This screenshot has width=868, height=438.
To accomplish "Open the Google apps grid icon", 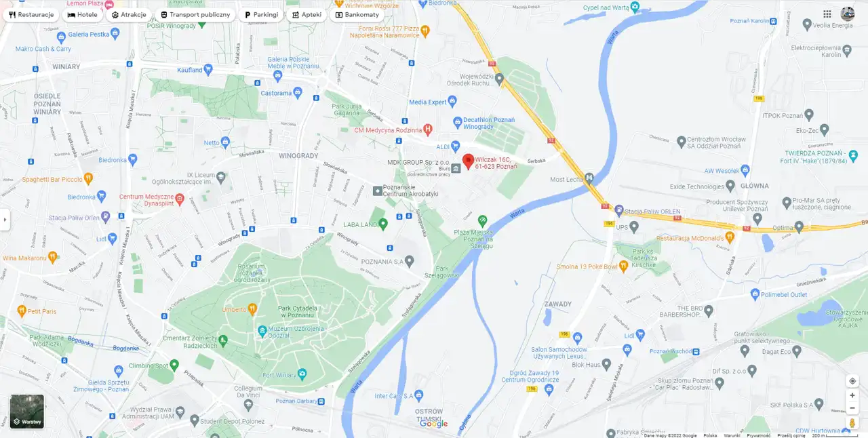I will coord(827,14).
